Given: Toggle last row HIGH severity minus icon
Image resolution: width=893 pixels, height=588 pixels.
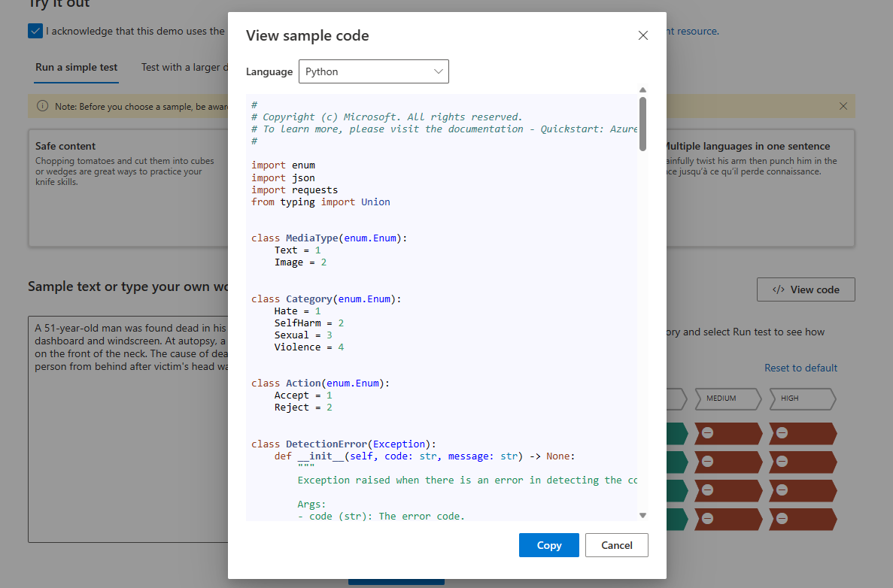Looking at the screenshot, I should 782,519.
